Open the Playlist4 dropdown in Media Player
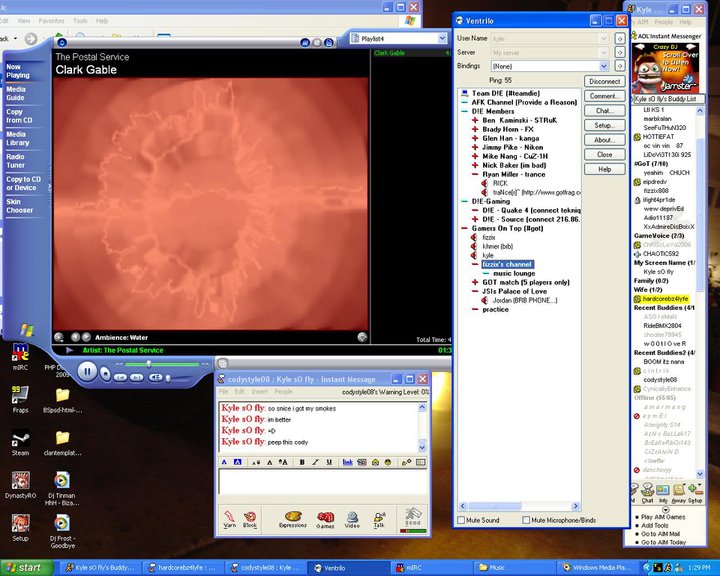The image size is (720, 576). pyautogui.click(x=444, y=38)
